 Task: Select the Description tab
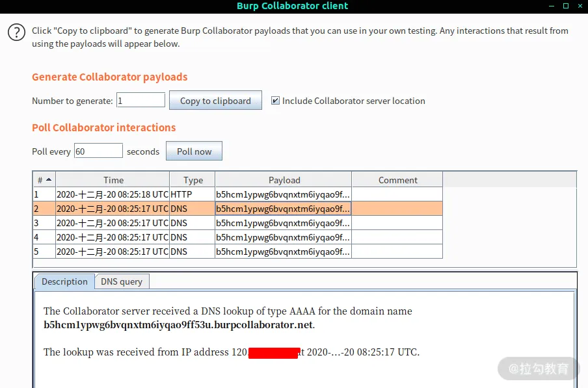click(x=64, y=281)
